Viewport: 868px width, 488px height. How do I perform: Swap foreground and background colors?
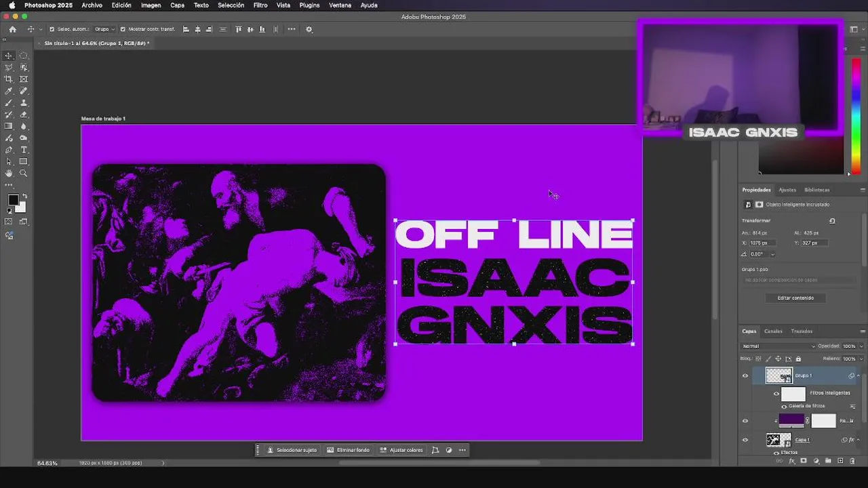pos(24,197)
